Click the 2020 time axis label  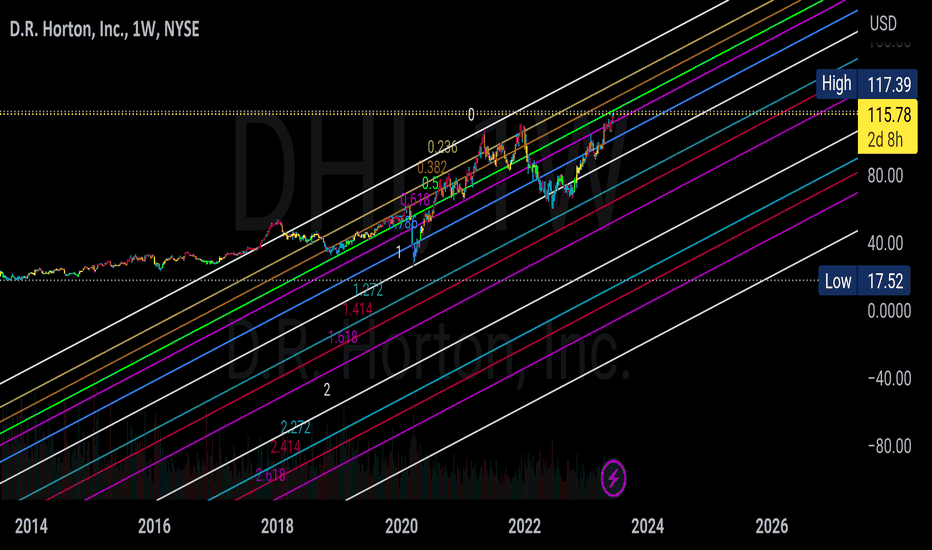coord(401,526)
